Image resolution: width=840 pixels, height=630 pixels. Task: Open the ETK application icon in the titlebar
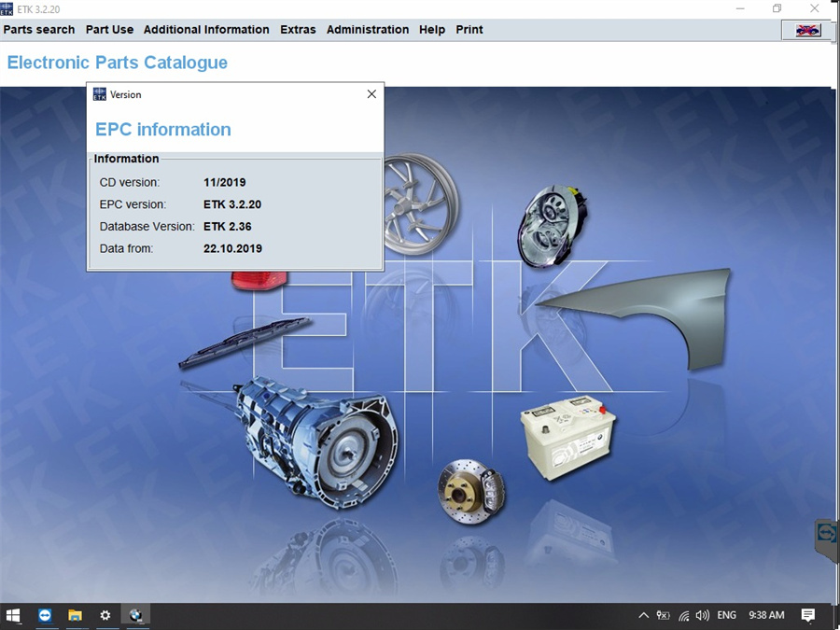[7, 8]
